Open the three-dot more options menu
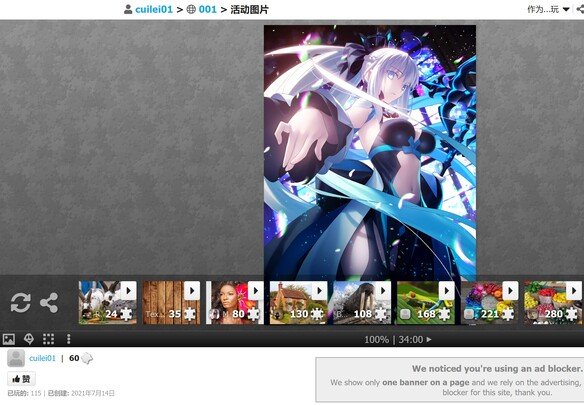Viewport: 584px width, 405px height. point(69,339)
